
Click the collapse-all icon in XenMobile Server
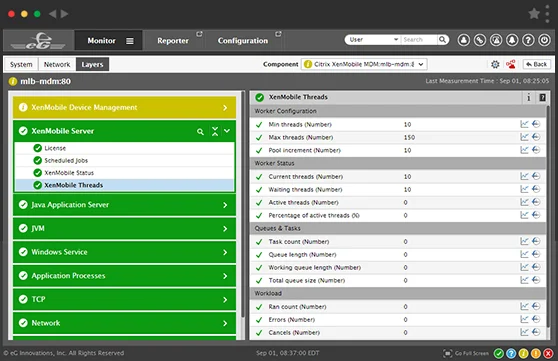[x=215, y=131]
